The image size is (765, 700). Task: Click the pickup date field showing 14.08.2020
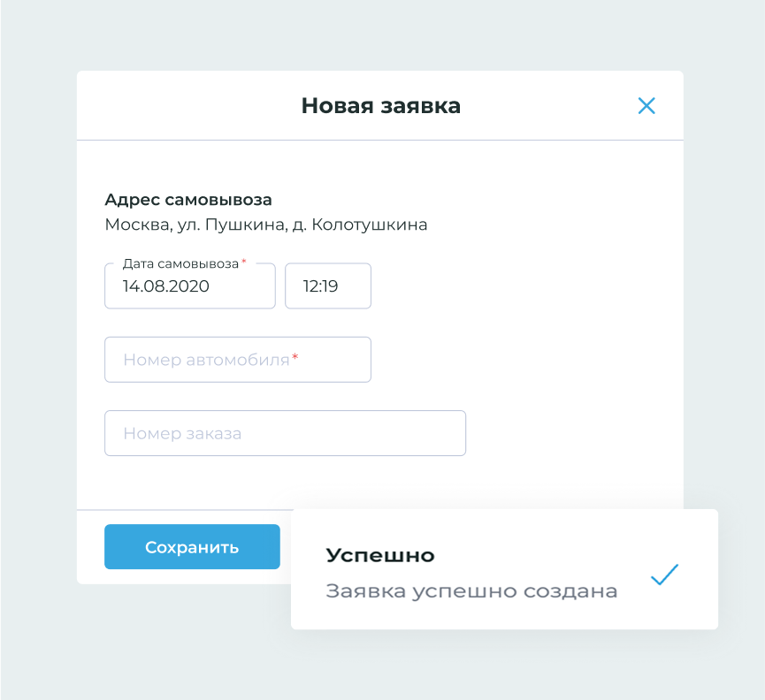pyautogui.click(x=189, y=286)
